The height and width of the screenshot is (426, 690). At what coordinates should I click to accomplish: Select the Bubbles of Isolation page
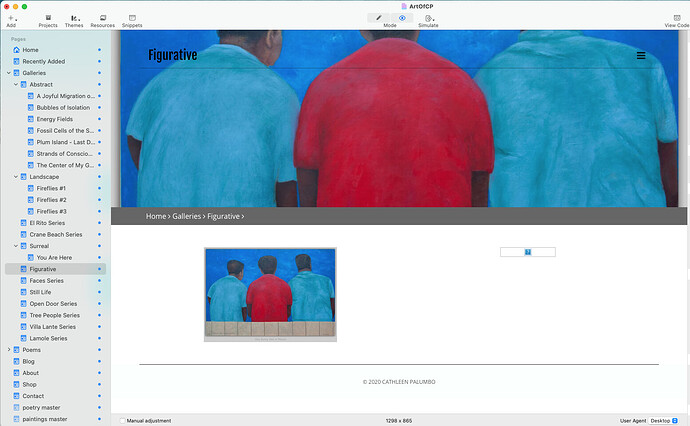[63, 107]
